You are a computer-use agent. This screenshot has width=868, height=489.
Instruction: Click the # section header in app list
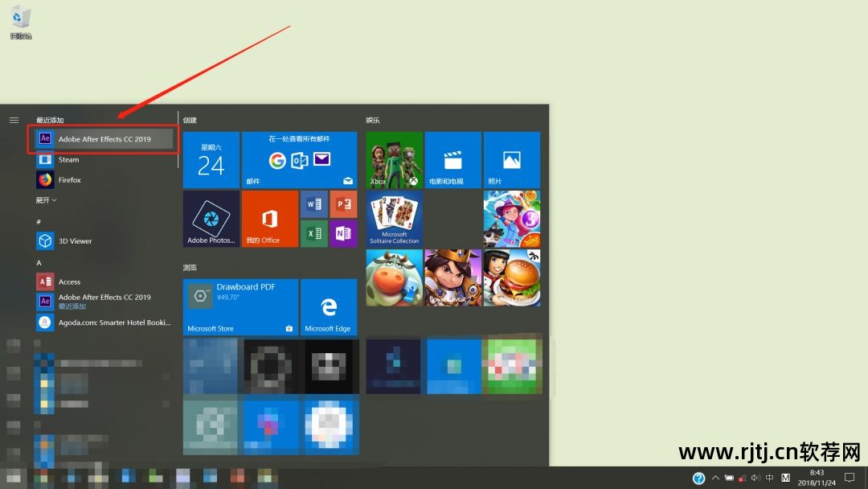tap(39, 222)
